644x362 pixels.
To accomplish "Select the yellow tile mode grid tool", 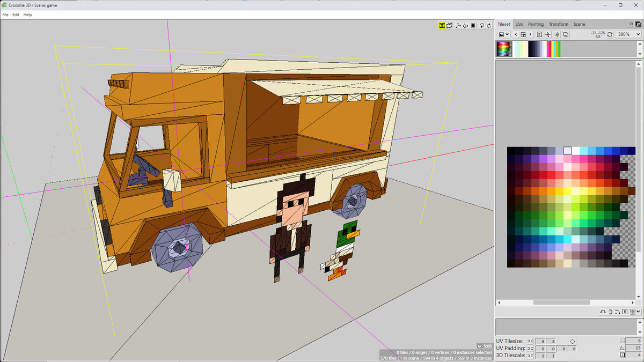I will [442, 25].
